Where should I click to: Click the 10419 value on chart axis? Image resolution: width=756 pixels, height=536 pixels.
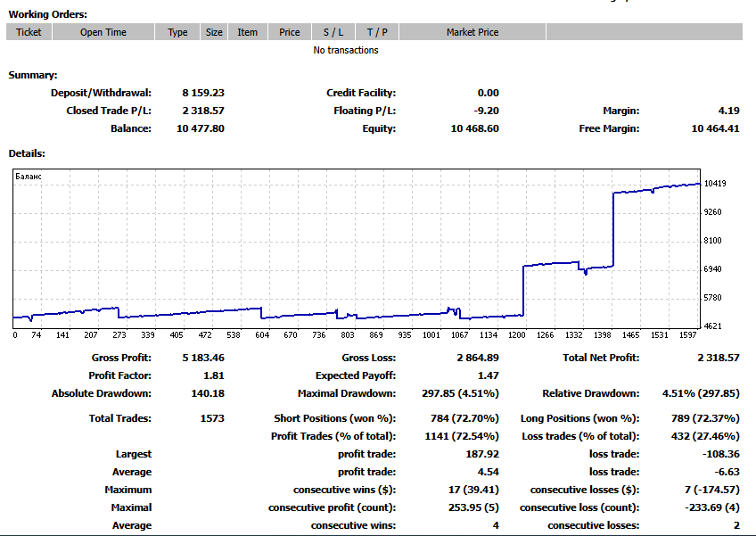pyautogui.click(x=715, y=184)
